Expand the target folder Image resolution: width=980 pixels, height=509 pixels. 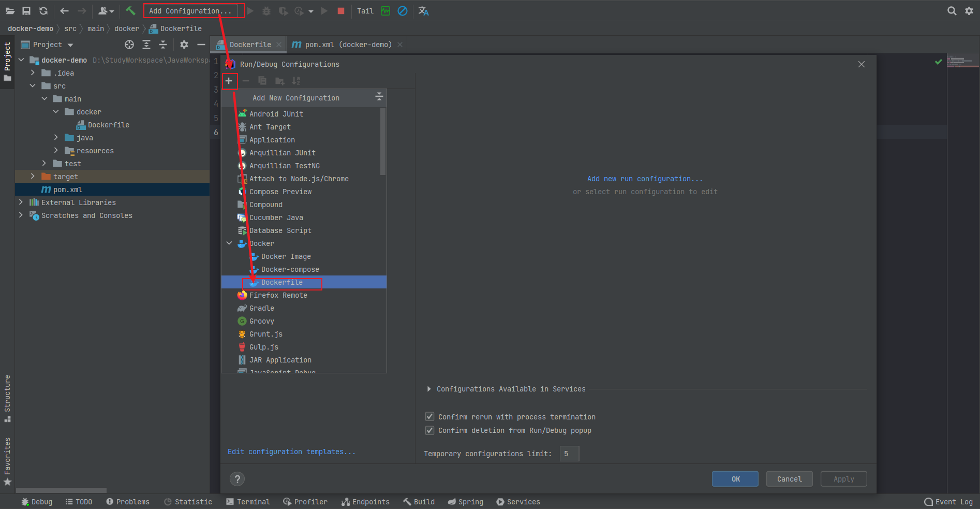tap(33, 177)
